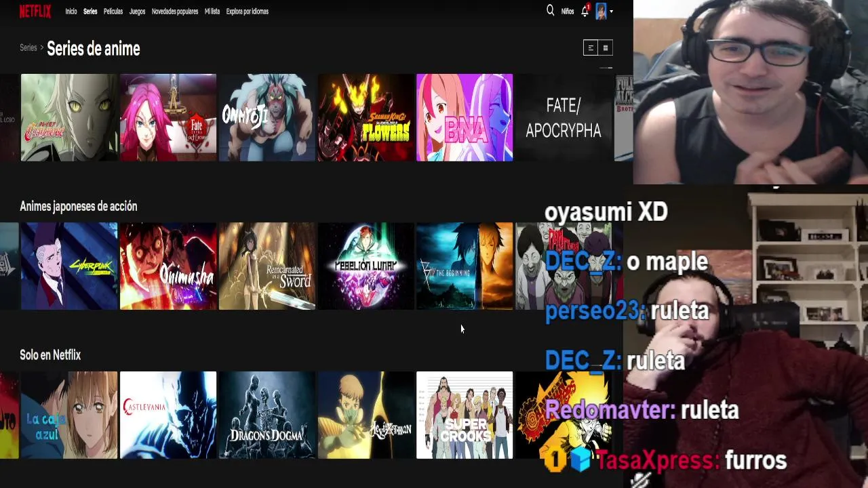Open the Niños profile link
This screenshot has width=868, height=488.
[x=568, y=12]
